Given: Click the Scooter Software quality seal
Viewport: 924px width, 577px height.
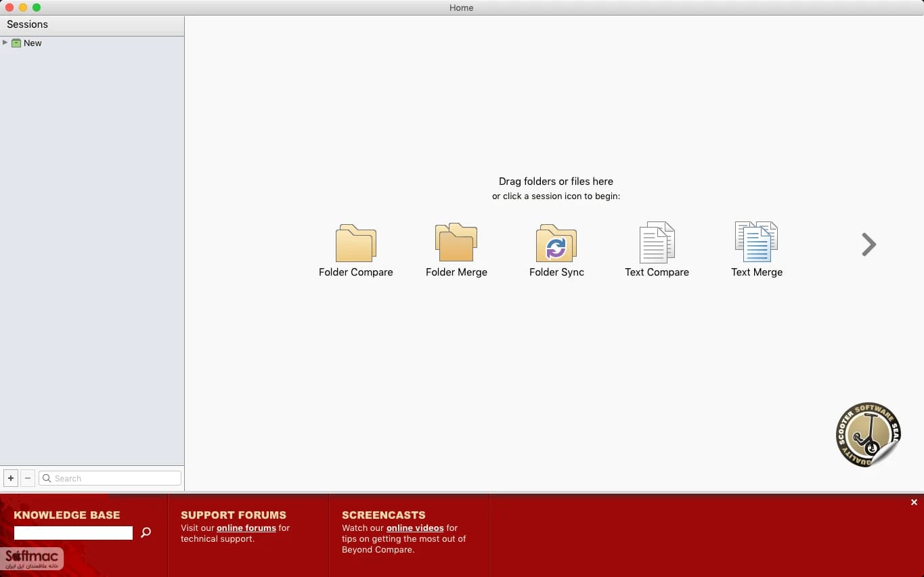Looking at the screenshot, I should tap(868, 434).
